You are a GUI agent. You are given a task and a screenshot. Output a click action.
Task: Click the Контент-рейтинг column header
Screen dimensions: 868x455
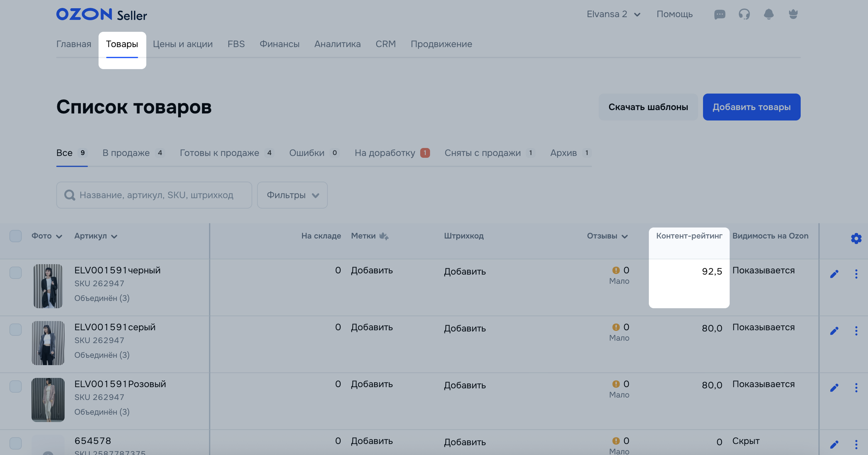pyautogui.click(x=689, y=236)
